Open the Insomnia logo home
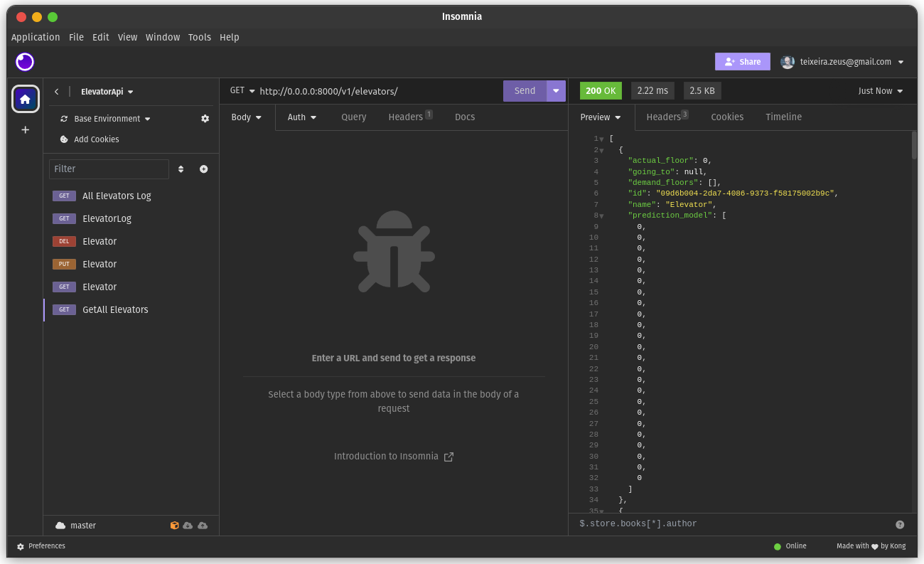The image size is (924, 564). coord(25,62)
